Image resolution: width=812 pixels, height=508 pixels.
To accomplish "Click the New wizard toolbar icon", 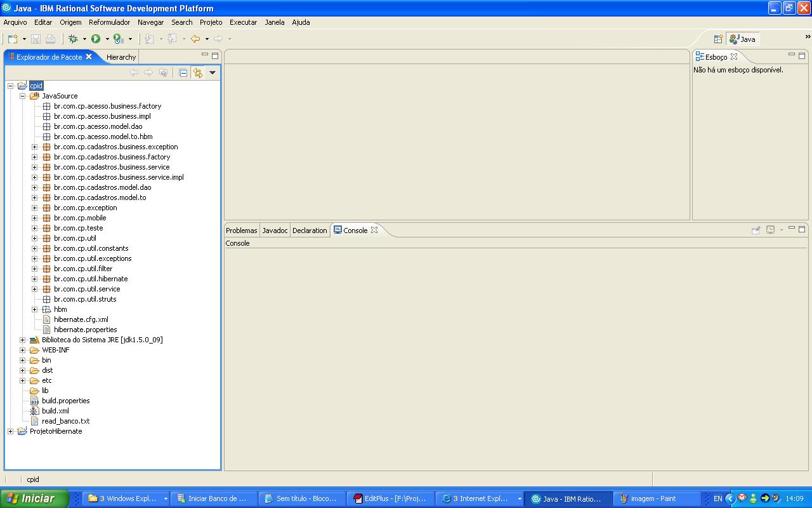I will pos(13,39).
